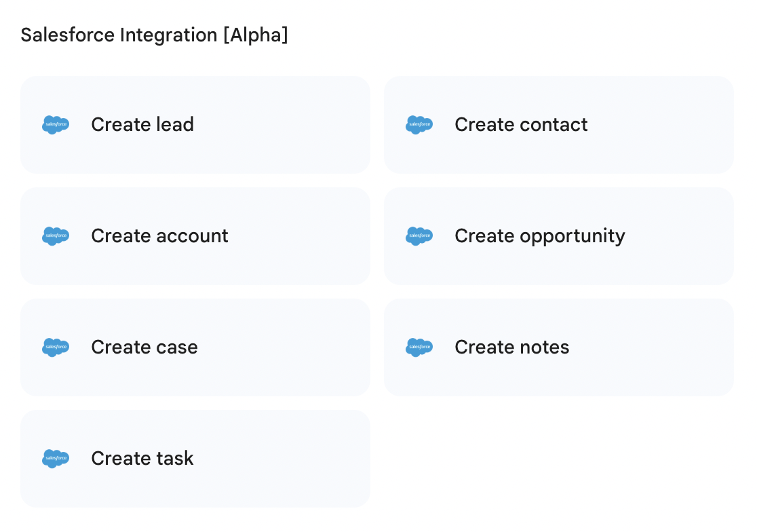Click the Salesforce cloud icon next to Create contact
The image size is (757, 532).
(419, 125)
